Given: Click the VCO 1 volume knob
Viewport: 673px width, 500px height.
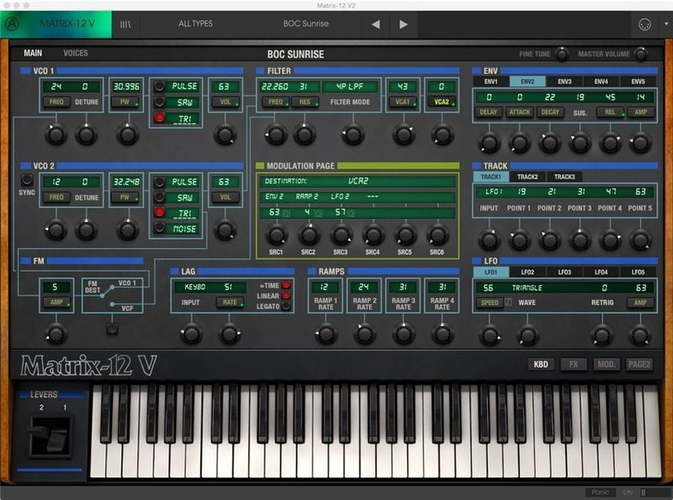Looking at the screenshot, I should [x=225, y=135].
